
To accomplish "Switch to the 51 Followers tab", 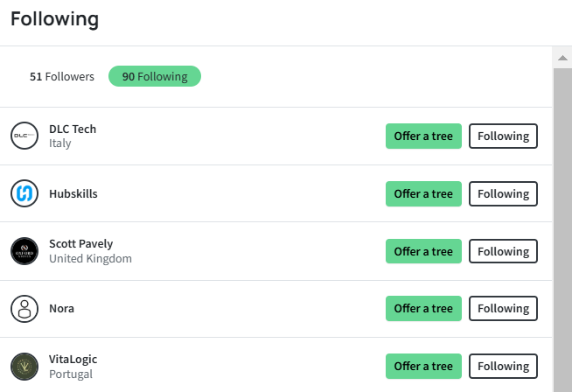I will click(x=62, y=76).
